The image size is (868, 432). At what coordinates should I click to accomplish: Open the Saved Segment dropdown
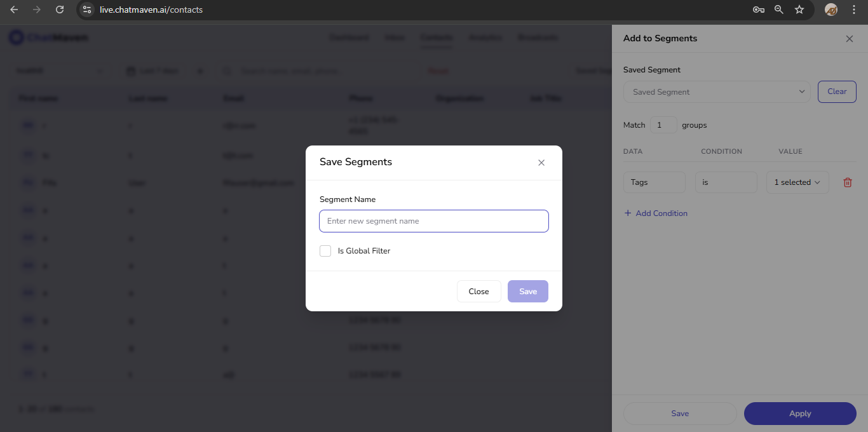[x=717, y=91]
